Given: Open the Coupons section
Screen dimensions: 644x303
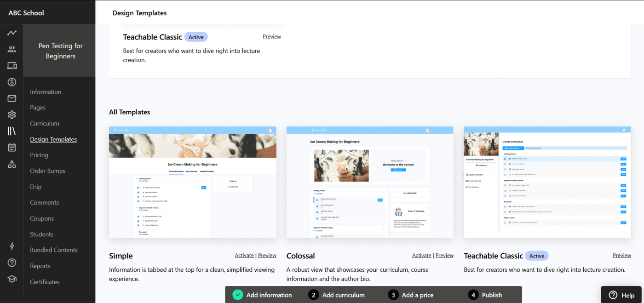Looking at the screenshot, I should coord(42,218).
